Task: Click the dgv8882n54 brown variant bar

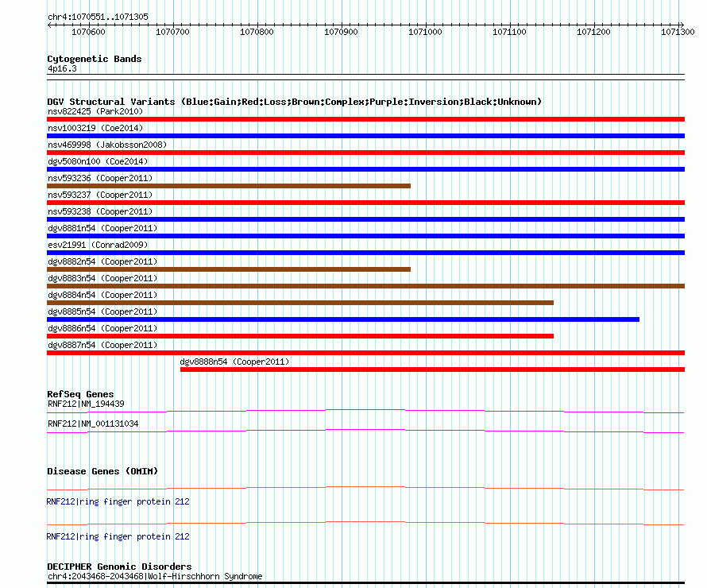Action: [229, 269]
